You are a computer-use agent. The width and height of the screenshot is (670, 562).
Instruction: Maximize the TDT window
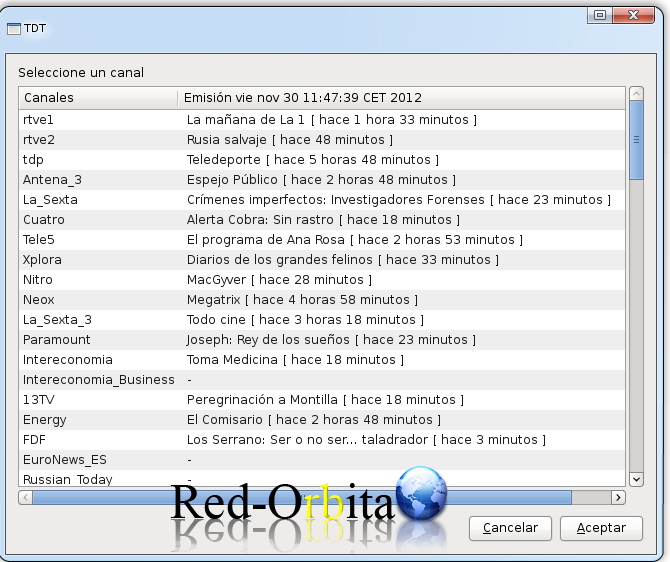coord(600,15)
